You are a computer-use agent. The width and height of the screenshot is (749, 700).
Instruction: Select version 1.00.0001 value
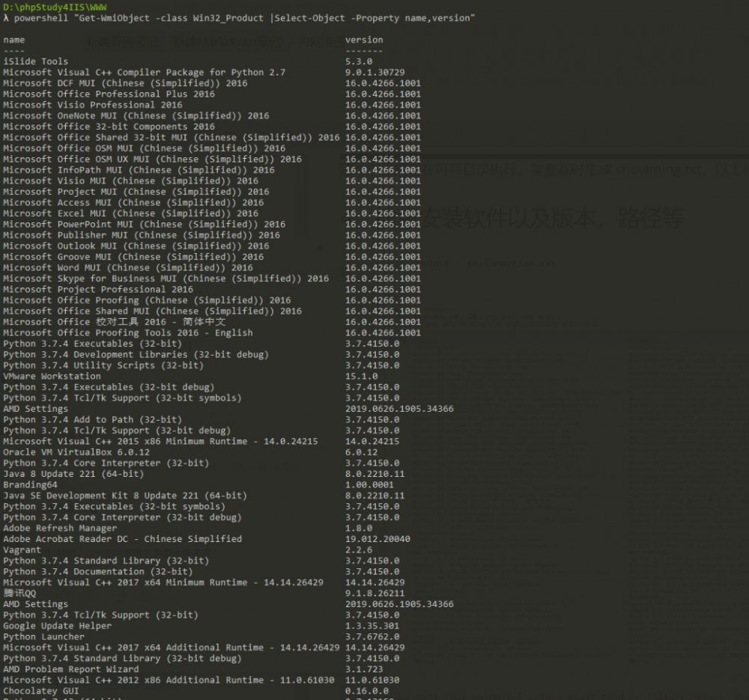point(370,485)
